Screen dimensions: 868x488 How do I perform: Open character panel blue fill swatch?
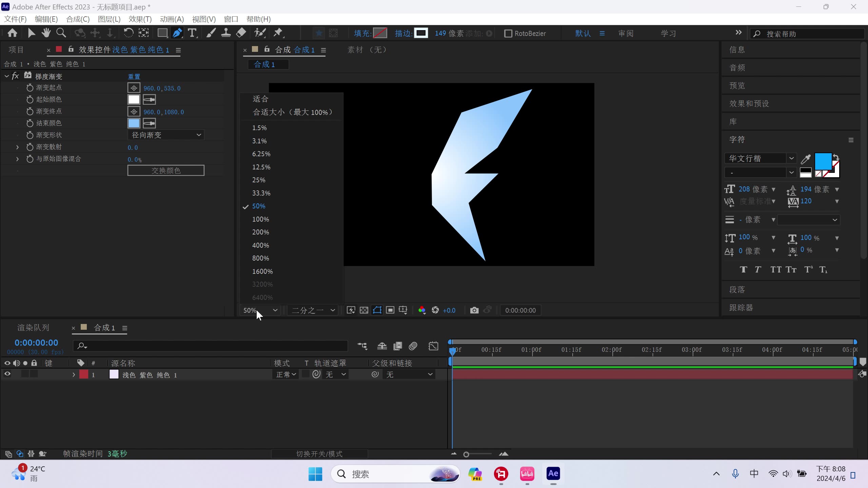coord(823,162)
